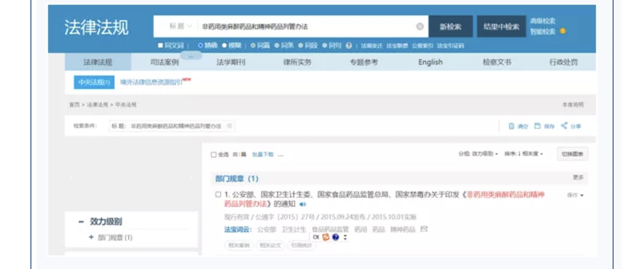This screenshot has height=269, width=644.
Task: Switch to the 行政处罚 tab
Action: pos(563,62)
